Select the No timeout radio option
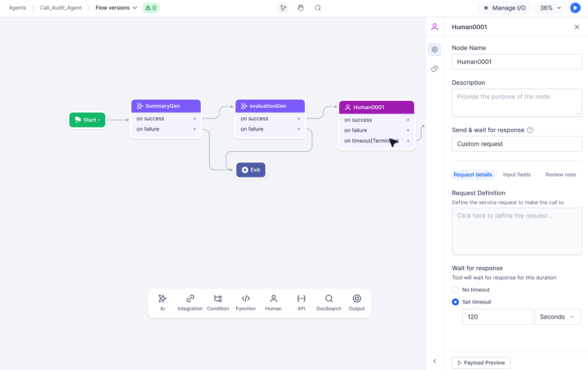The image size is (588, 370). click(455, 290)
